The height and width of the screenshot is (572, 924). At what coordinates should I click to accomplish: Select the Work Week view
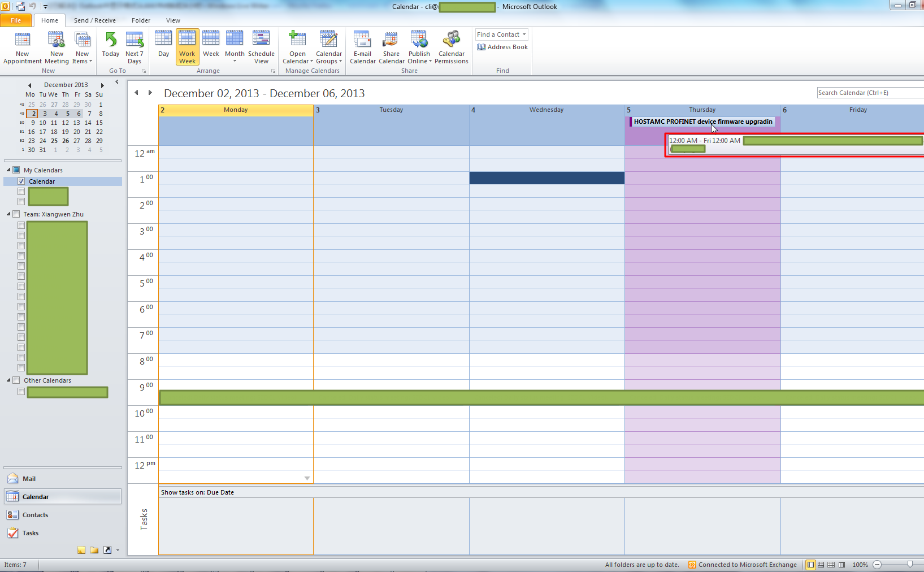tap(188, 47)
